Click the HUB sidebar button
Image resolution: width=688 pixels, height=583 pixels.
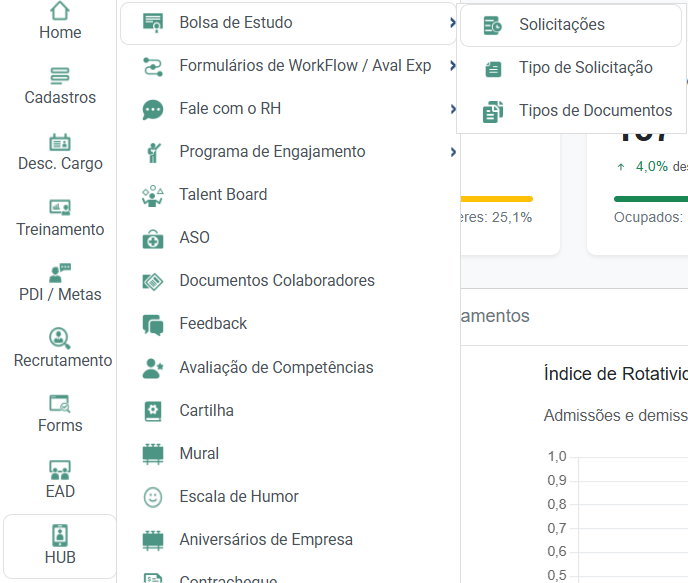(60, 546)
